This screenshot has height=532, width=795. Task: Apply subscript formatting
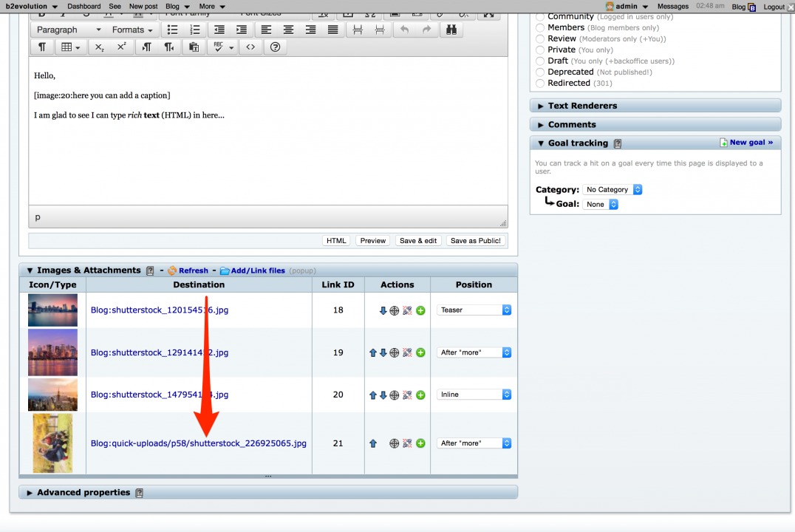coord(99,47)
